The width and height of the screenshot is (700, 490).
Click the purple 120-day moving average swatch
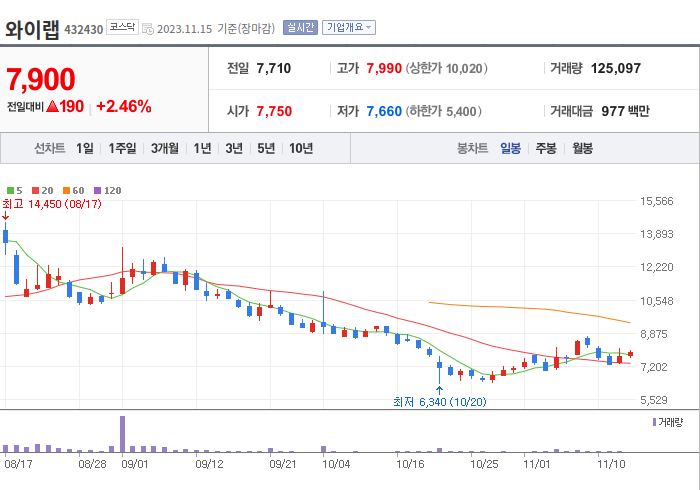97,191
